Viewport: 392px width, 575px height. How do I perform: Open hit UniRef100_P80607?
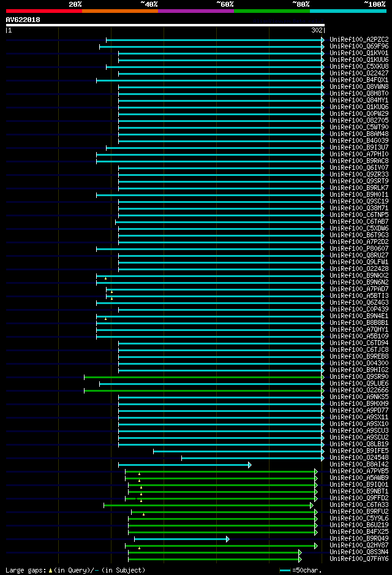(359, 249)
